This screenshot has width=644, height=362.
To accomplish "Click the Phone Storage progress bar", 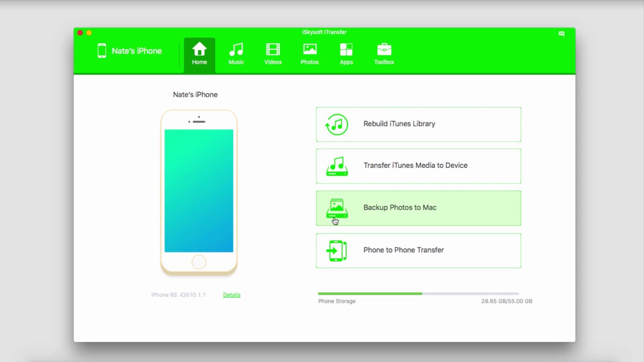I will [x=418, y=293].
